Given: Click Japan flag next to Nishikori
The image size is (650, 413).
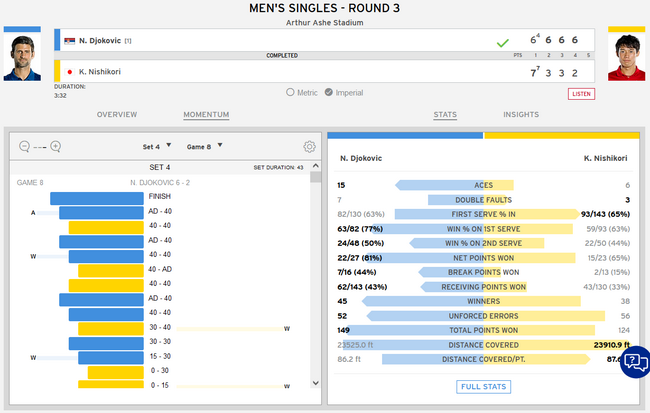Looking at the screenshot, I should 68,72.
